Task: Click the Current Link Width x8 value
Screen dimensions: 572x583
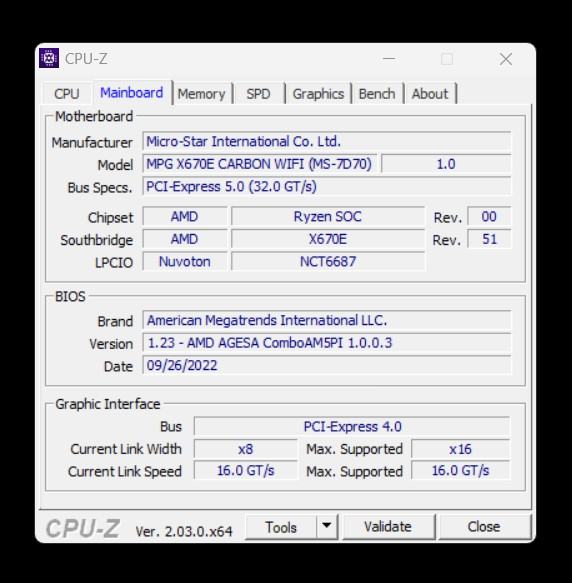Action: point(245,449)
